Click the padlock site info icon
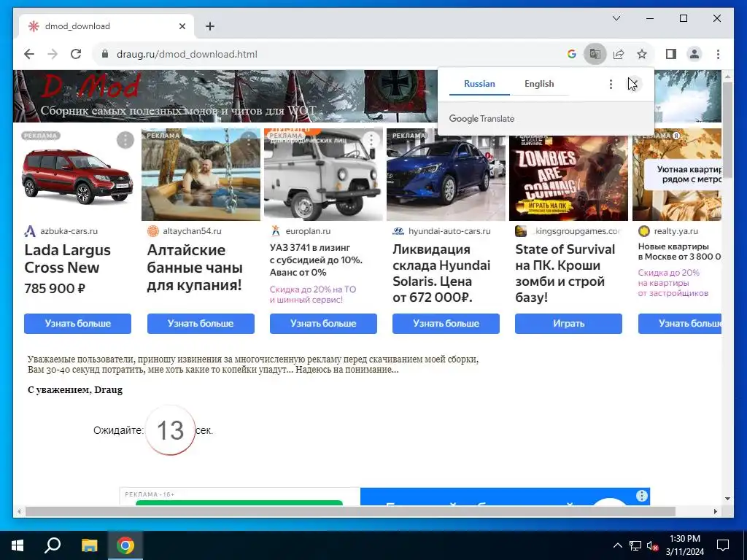 (105, 54)
